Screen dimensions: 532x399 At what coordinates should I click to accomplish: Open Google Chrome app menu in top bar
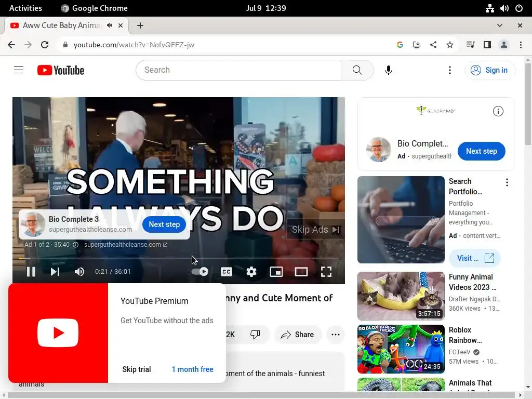(94, 8)
